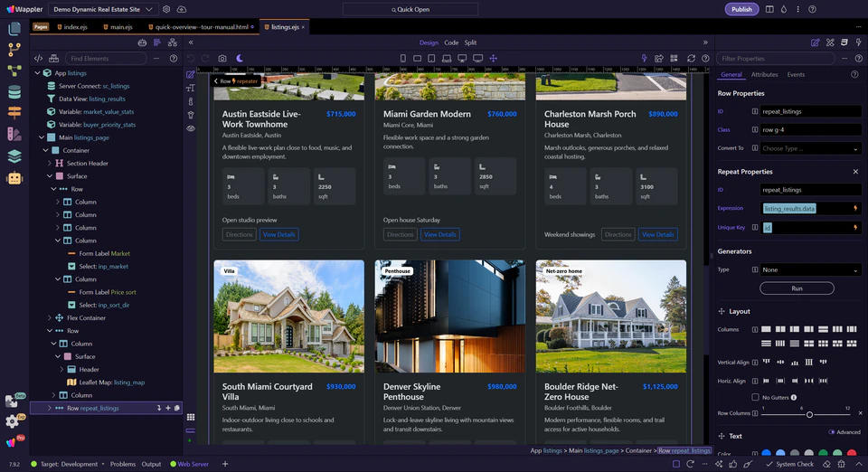Click System Check in status bar
This screenshot has width=868, height=472.
[x=789, y=464]
